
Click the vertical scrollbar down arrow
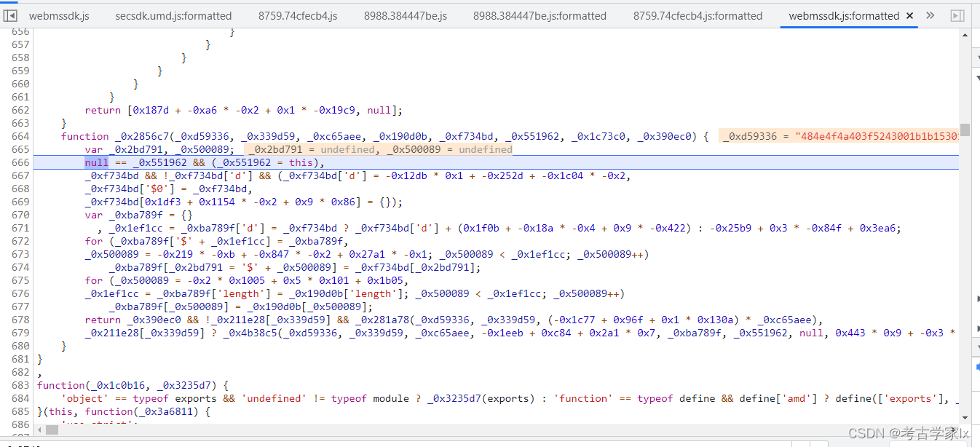pyautogui.click(x=965, y=417)
